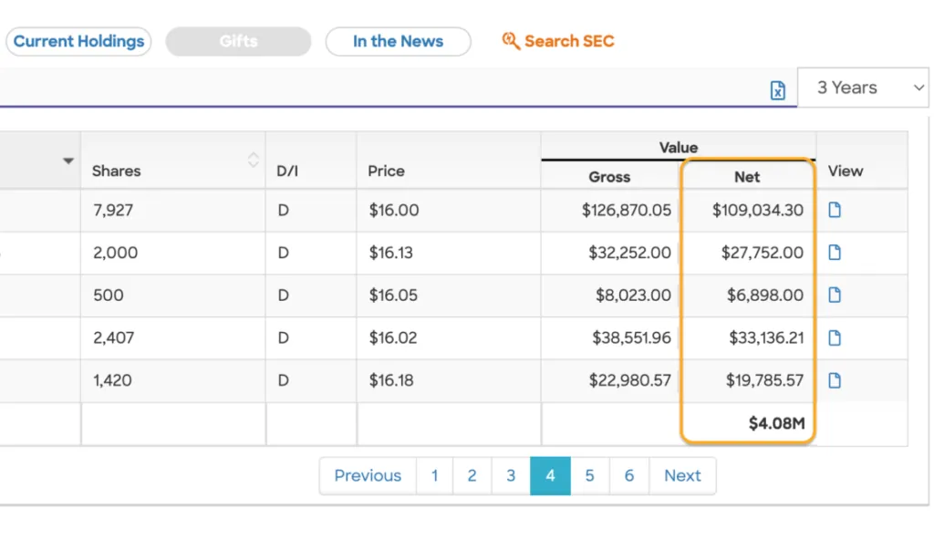The width and height of the screenshot is (934, 560).
Task: Select the $22,980.57 gross value
Action: pos(630,380)
